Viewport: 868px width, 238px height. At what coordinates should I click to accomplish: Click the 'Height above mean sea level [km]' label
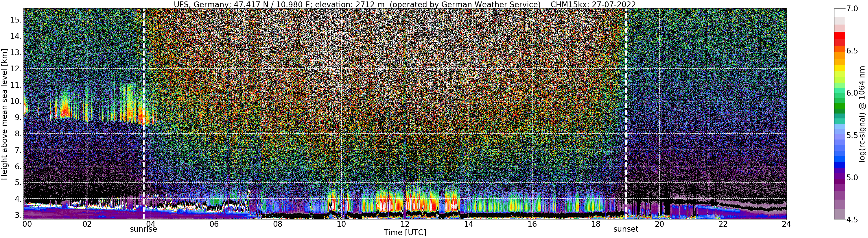[4, 114]
